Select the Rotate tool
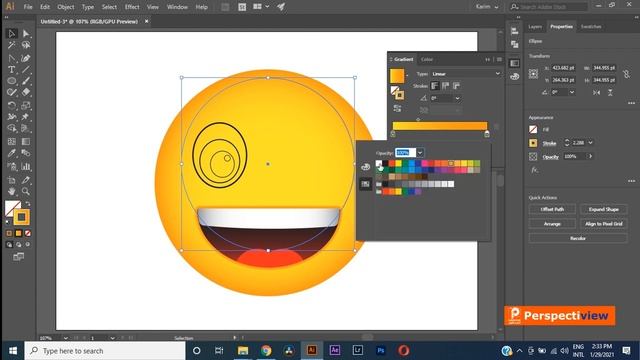This screenshot has height=360, width=640. click(x=12, y=105)
